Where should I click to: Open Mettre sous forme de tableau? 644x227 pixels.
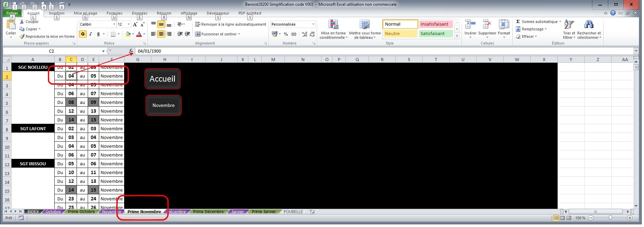coord(365,29)
